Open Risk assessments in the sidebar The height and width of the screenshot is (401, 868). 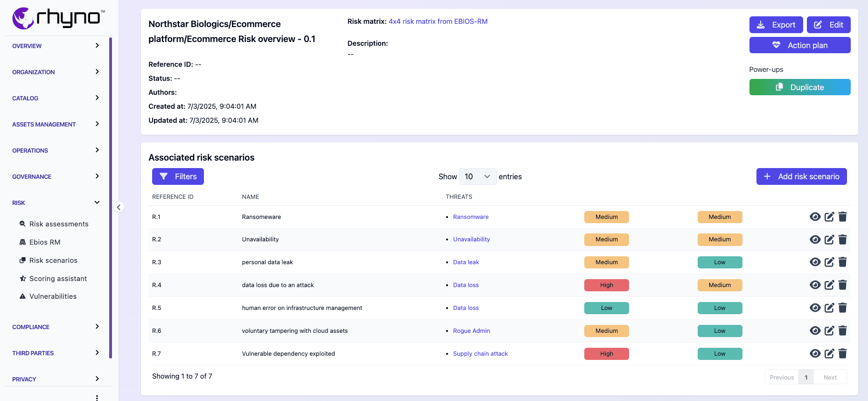point(59,224)
